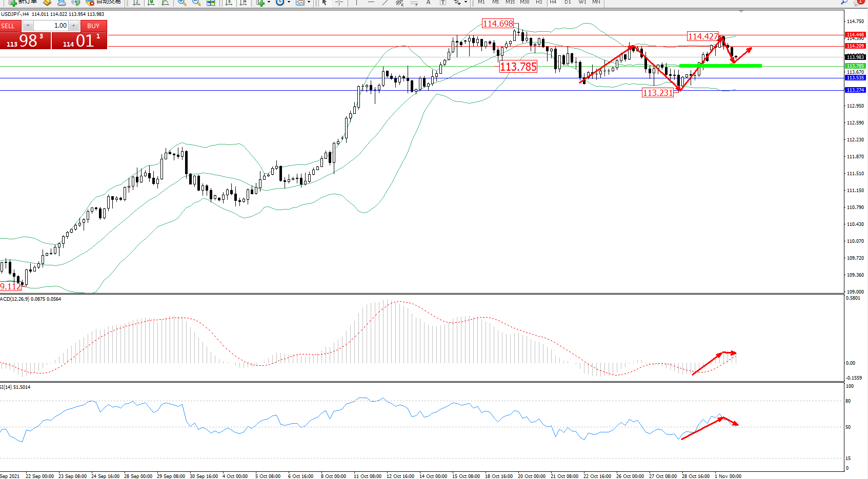
Task: Click the search magnifier in top-right
Action: tap(844, 3)
